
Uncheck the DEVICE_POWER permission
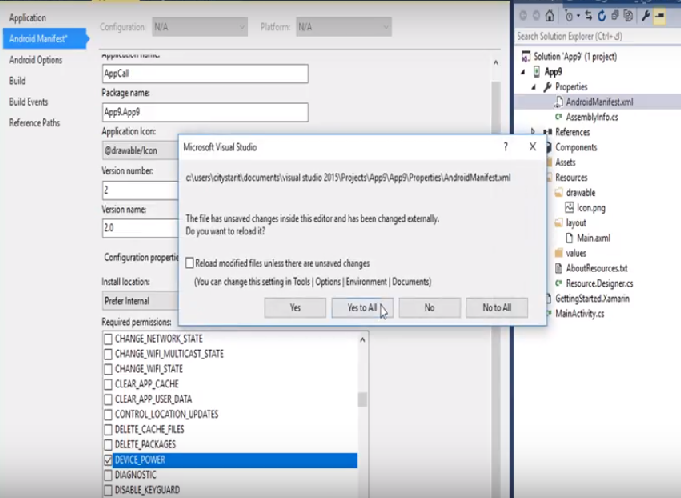(x=108, y=460)
